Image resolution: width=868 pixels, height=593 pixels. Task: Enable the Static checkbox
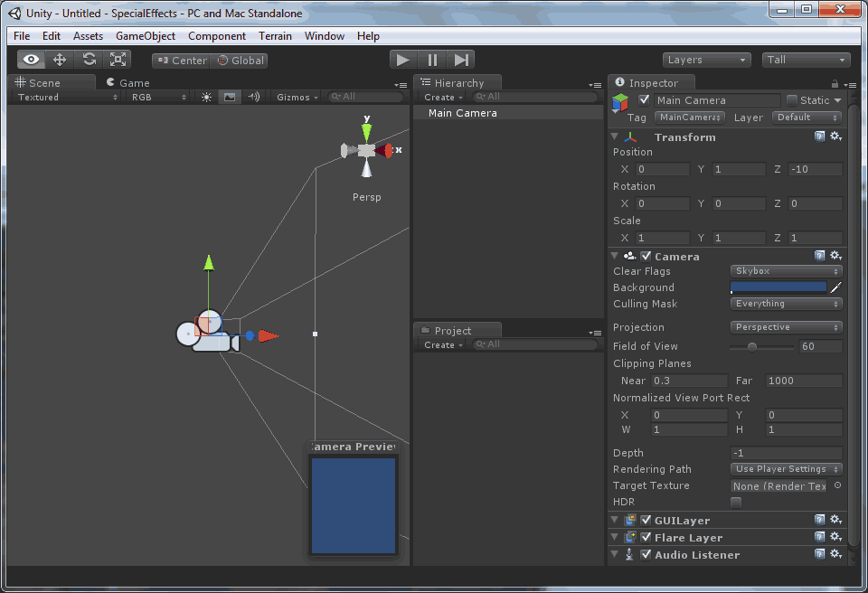click(x=792, y=100)
